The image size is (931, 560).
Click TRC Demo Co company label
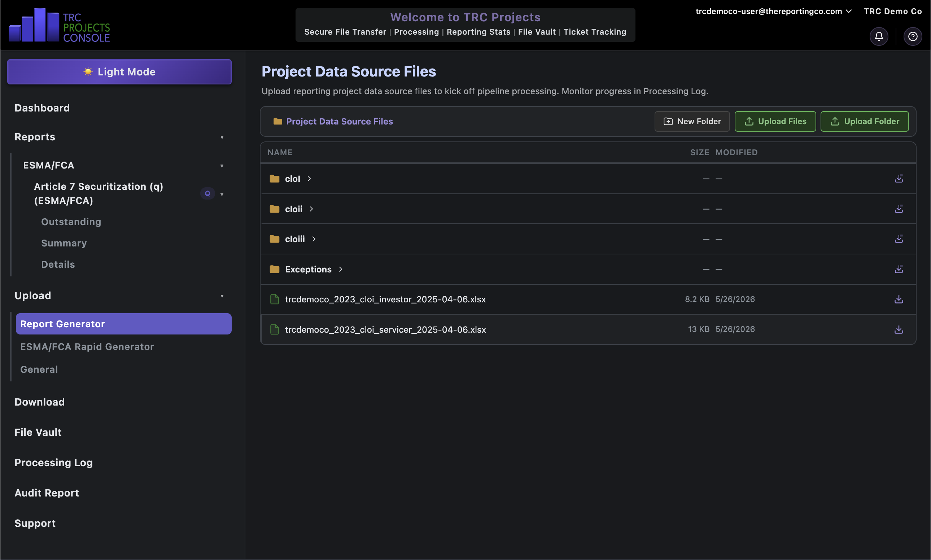(892, 11)
